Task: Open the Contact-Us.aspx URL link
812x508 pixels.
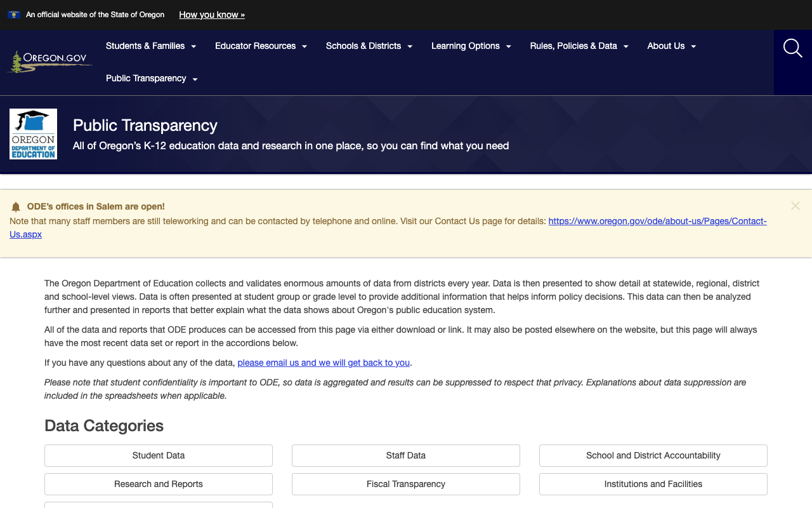Action: (657, 221)
